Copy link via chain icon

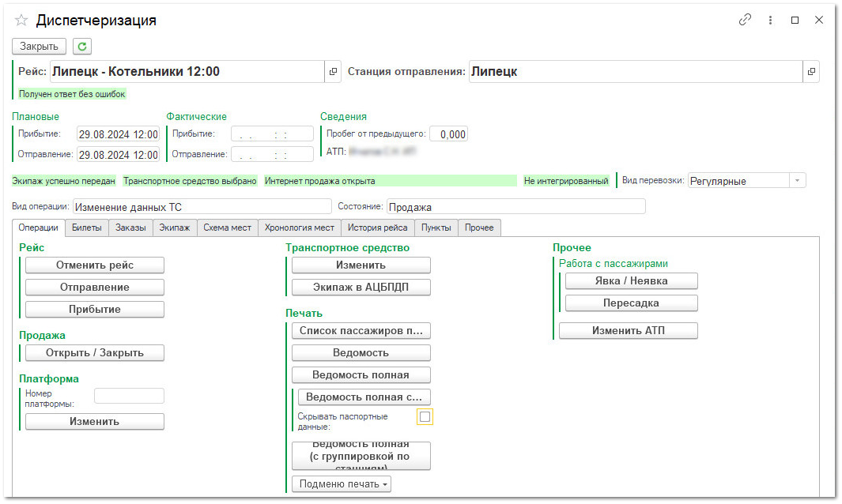tap(745, 21)
